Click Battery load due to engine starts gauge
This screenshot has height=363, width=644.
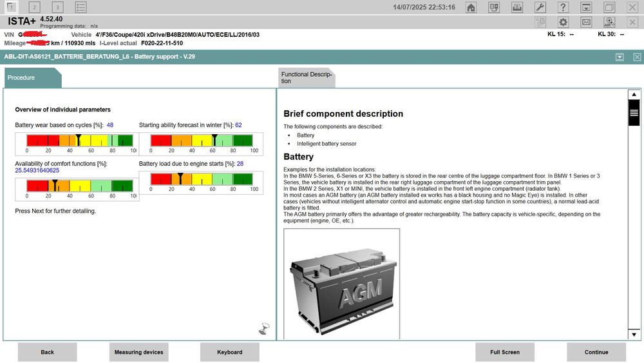pyautogui.click(x=201, y=182)
